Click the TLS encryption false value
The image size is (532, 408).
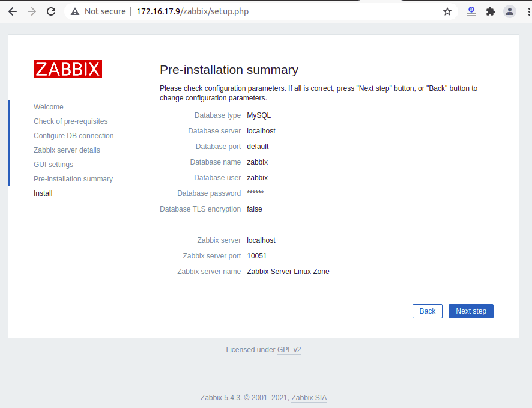(x=255, y=209)
